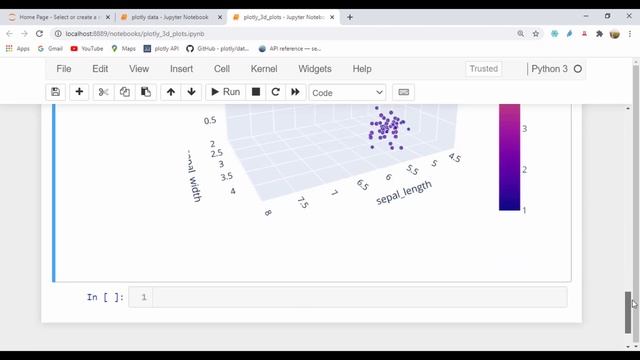
Task: Click the Python 3 kernel indicator circle
Action: pos(578,69)
